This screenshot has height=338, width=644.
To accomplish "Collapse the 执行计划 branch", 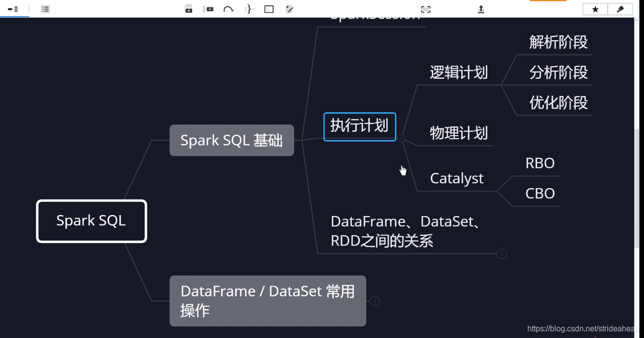I will (x=401, y=138).
